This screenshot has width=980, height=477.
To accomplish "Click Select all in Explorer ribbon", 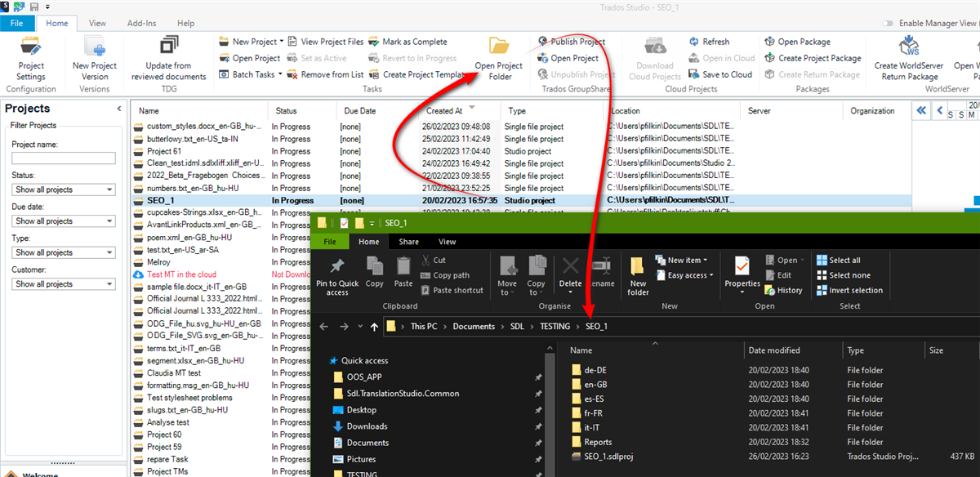I will [x=838, y=261].
